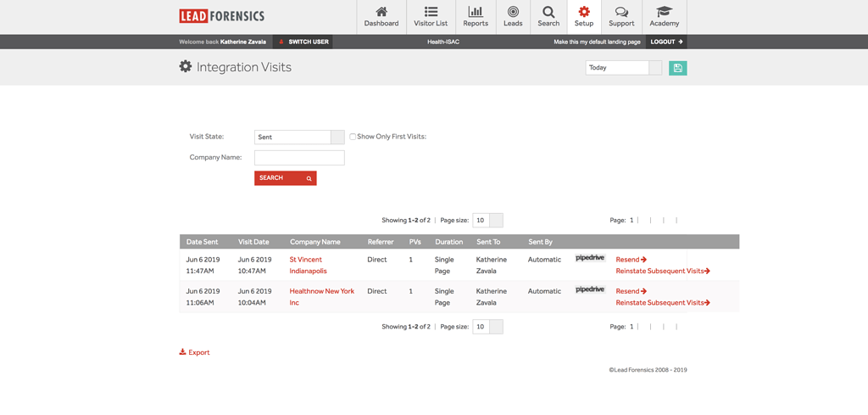Sort by Referrer column header

coord(381,242)
